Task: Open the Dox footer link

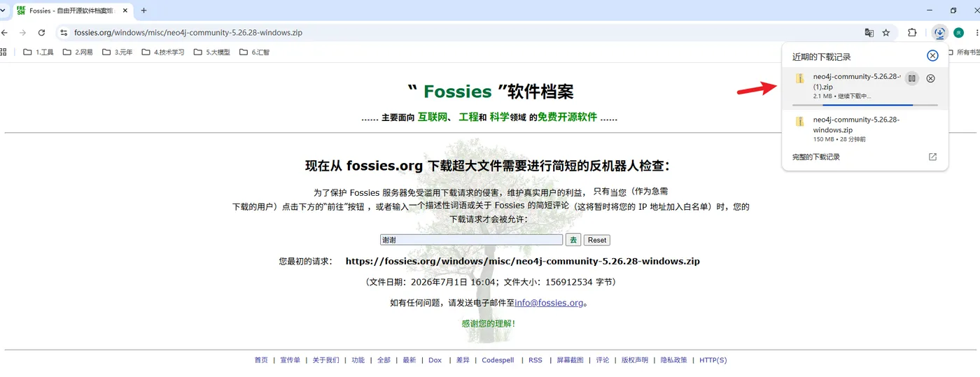Action: pyautogui.click(x=435, y=360)
